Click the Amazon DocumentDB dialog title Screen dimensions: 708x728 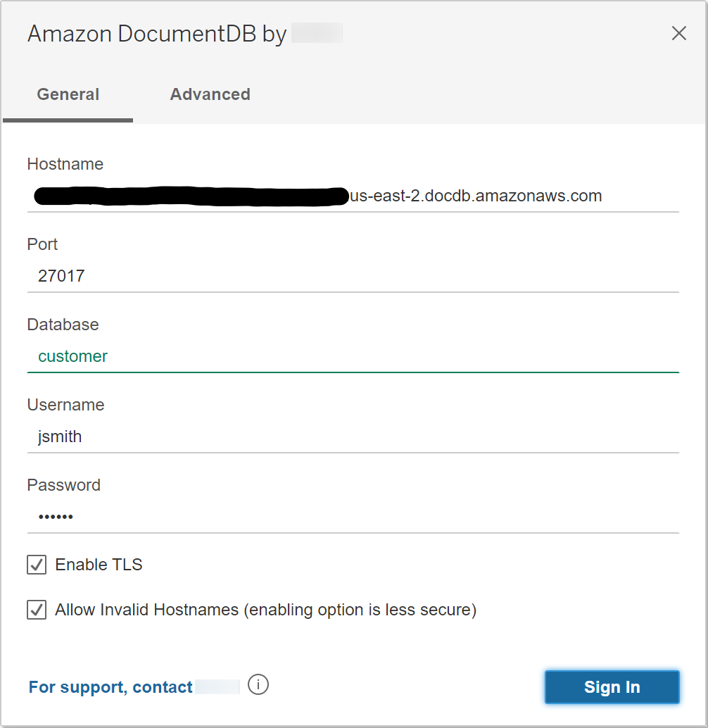click(156, 34)
